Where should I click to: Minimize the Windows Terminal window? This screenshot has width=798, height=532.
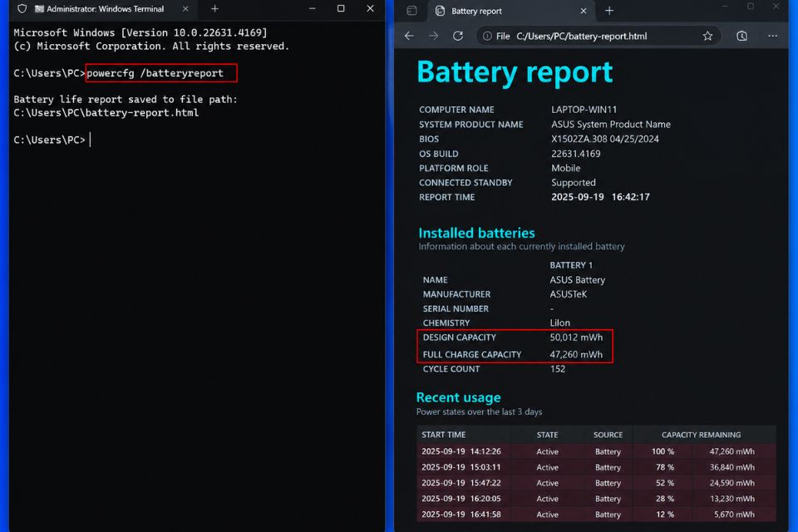(312, 8)
